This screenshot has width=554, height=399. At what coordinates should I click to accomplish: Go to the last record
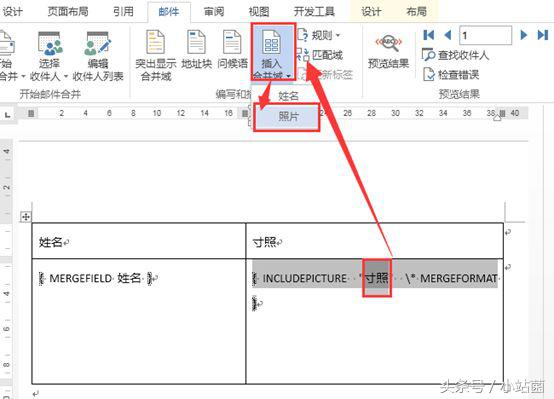point(543,35)
